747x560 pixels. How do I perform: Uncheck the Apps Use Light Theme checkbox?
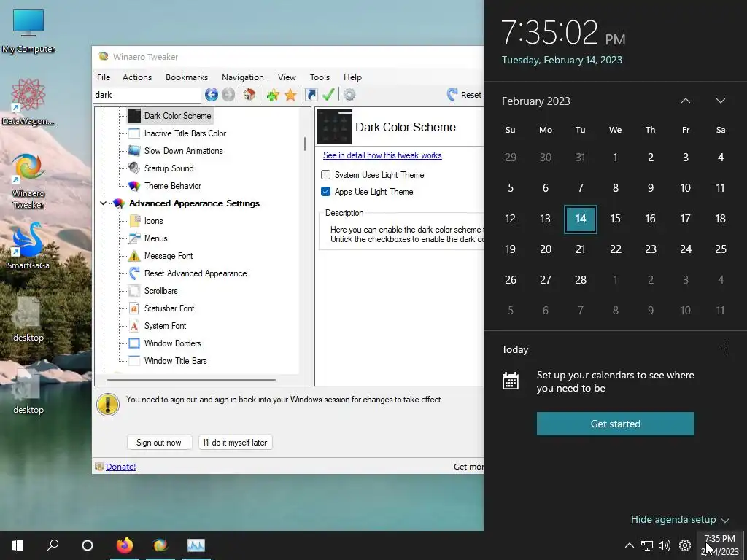(x=326, y=192)
